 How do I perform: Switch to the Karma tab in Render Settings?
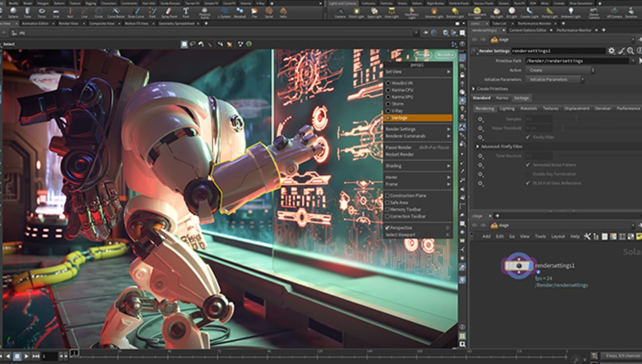point(503,98)
